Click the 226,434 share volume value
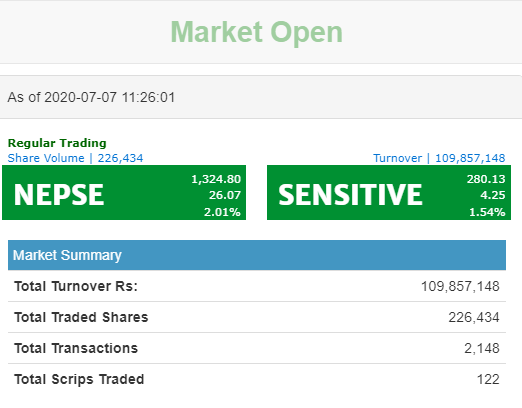522x408 pixels. pyautogui.click(x=120, y=158)
